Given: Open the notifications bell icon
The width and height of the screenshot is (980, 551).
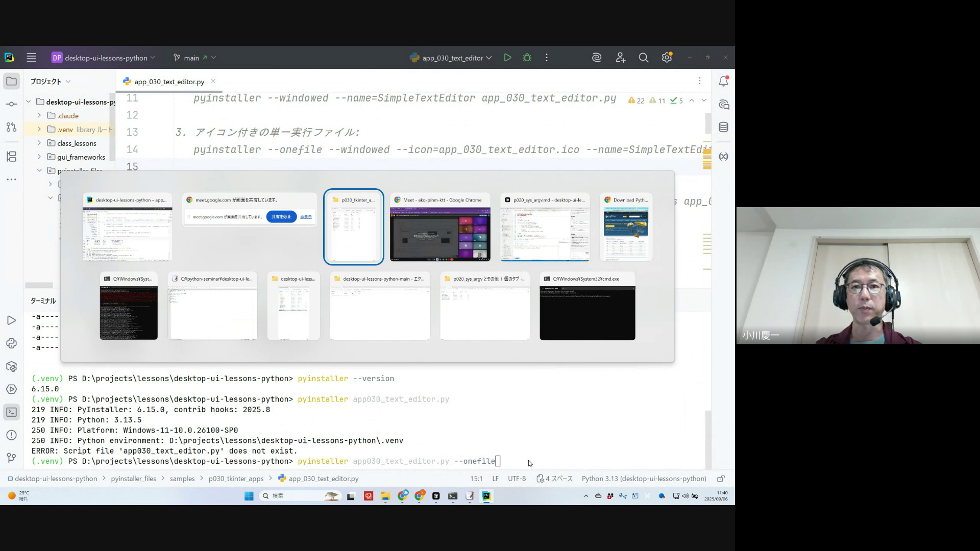Looking at the screenshot, I should point(723,81).
